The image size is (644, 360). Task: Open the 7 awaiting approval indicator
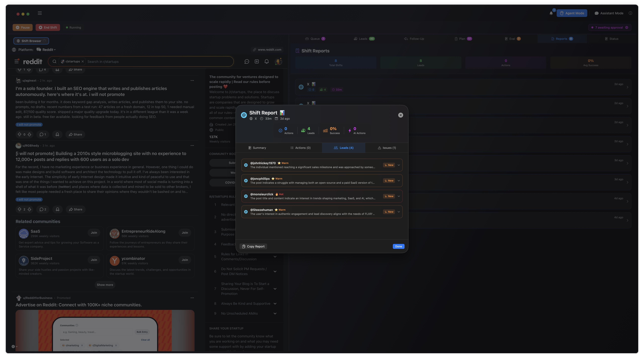pyautogui.click(x=610, y=28)
